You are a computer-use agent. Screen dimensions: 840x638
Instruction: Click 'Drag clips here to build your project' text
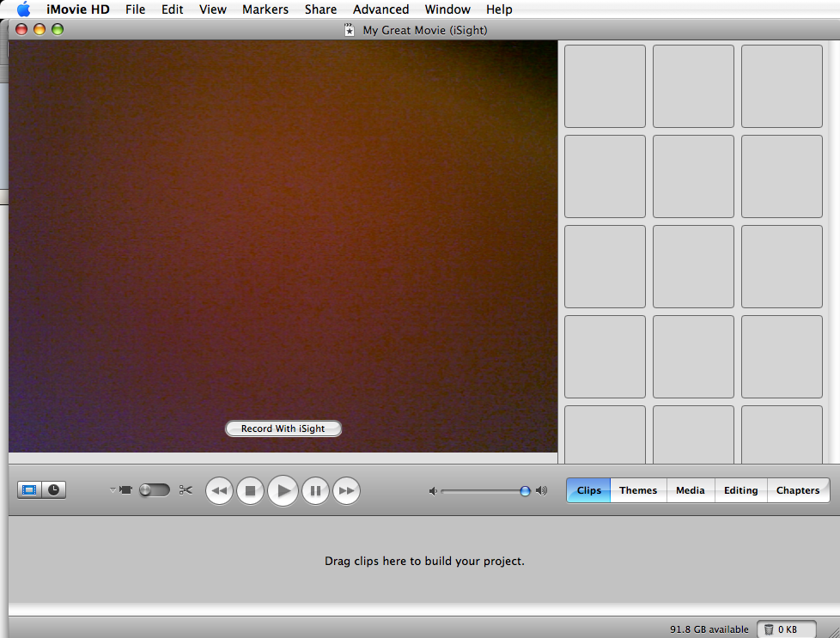coord(425,561)
